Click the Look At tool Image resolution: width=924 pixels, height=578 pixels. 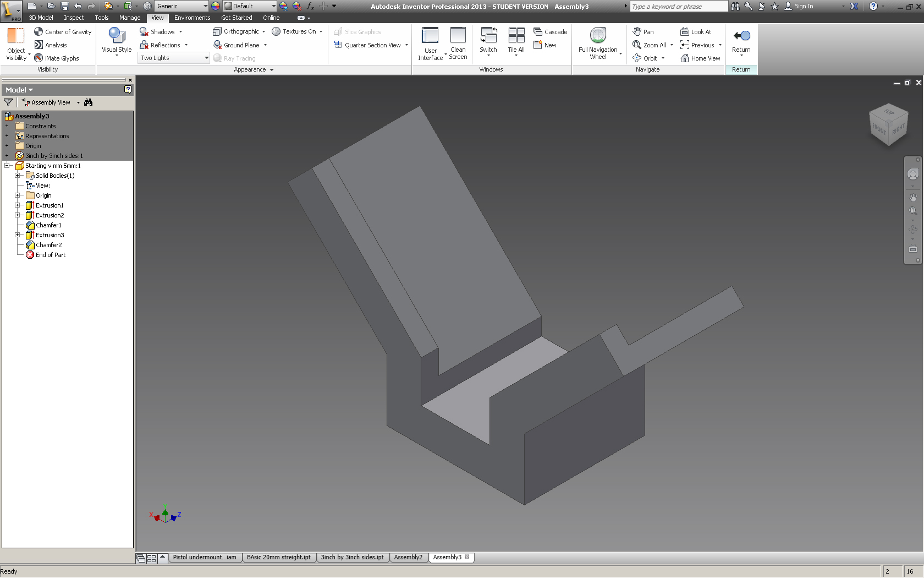pyautogui.click(x=696, y=32)
